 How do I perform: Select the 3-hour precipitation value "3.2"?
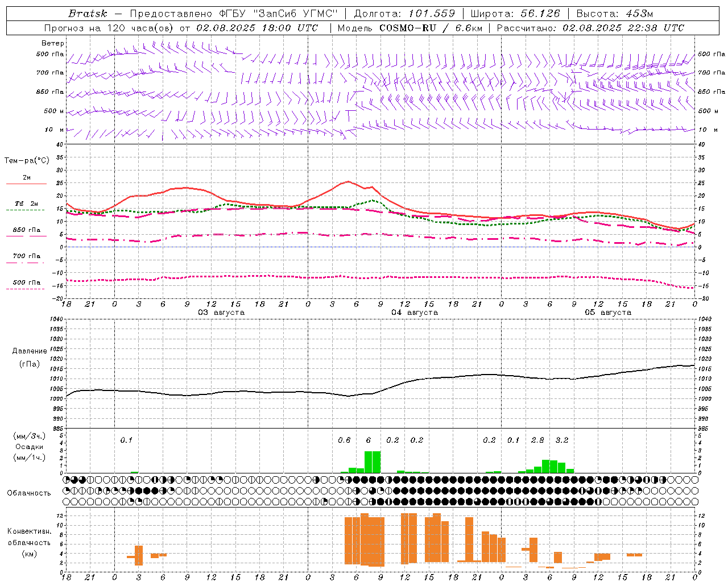tap(562, 440)
